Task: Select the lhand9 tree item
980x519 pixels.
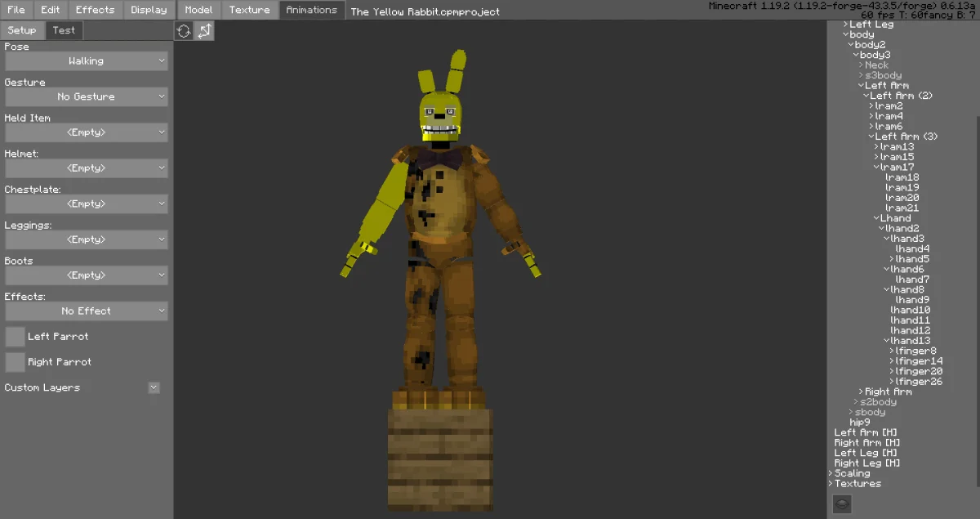Action: click(x=912, y=300)
